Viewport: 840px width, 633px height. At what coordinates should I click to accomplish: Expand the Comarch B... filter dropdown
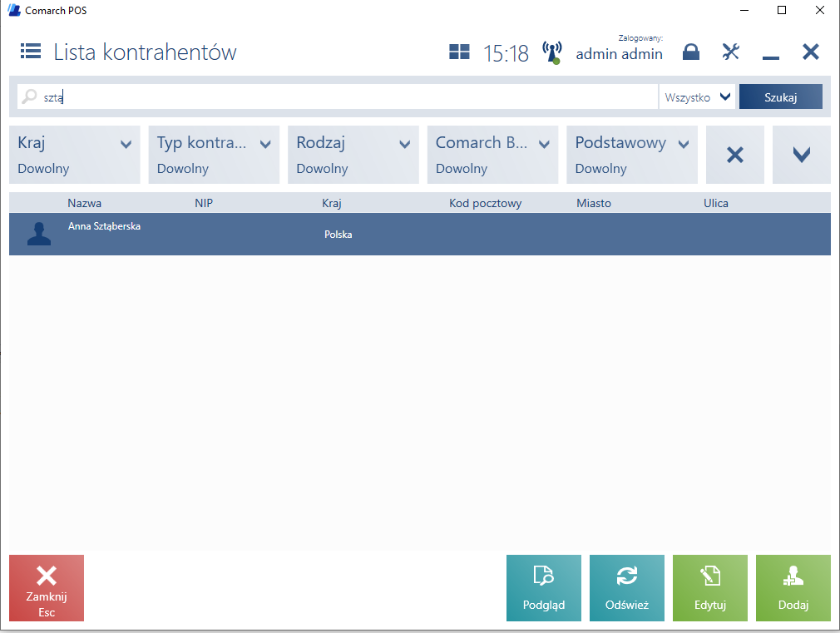point(492,155)
